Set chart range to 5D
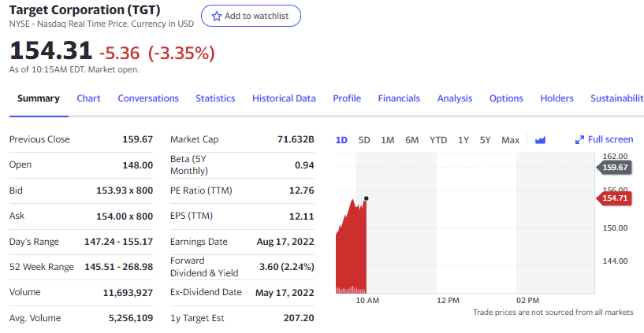 [x=364, y=140]
